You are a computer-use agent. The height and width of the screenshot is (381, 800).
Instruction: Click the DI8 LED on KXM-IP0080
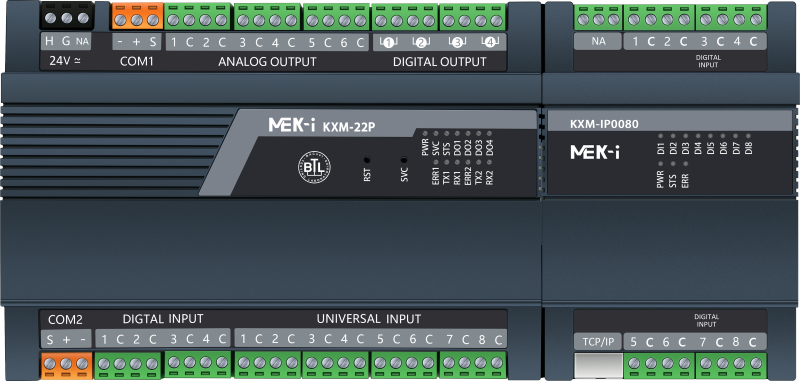[x=748, y=136]
